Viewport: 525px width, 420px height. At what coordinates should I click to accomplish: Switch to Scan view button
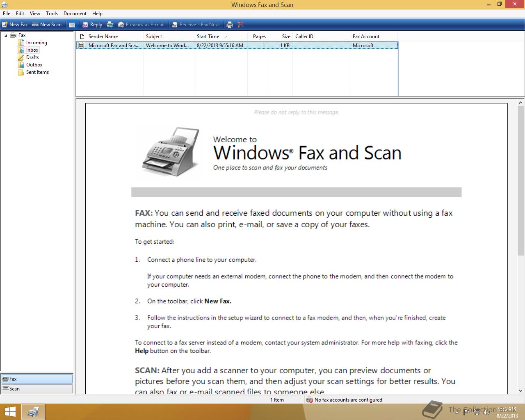[x=37, y=389]
